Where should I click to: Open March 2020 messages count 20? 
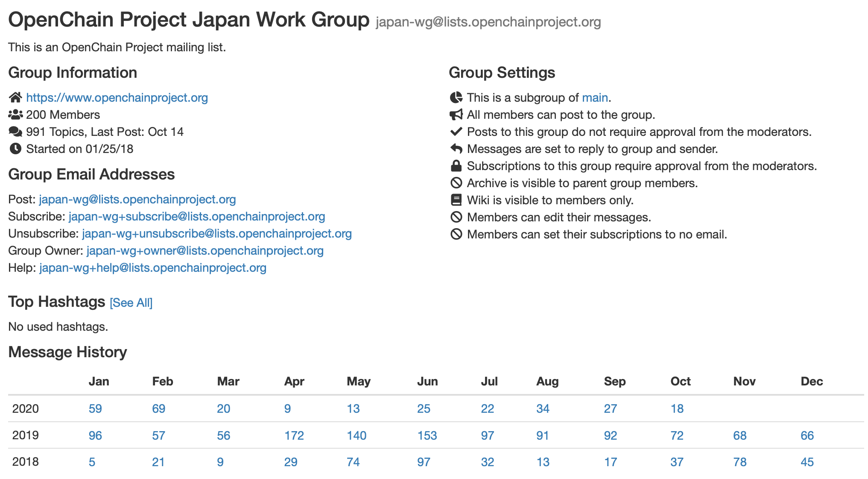pyautogui.click(x=224, y=409)
